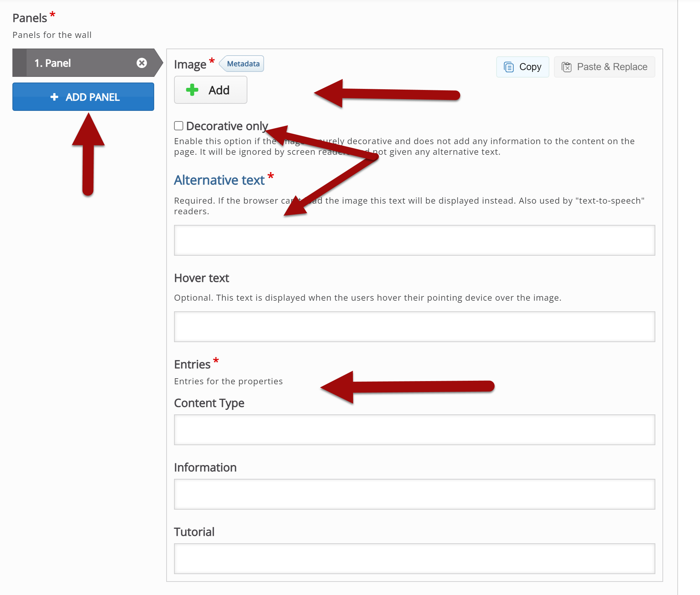Click the Copy button text
This screenshot has width=700, height=595.
[x=530, y=67]
